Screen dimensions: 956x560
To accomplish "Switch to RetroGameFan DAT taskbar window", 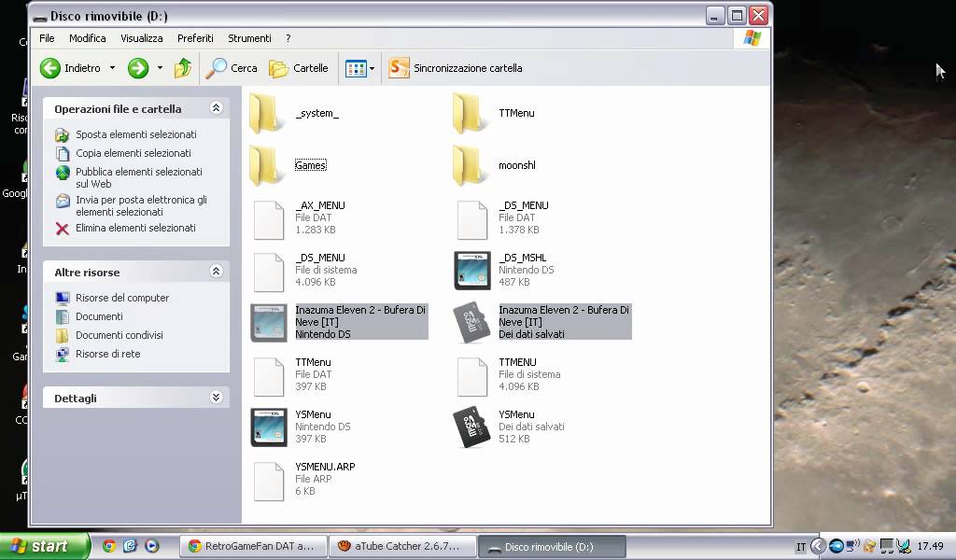I will click(x=253, y=547).
